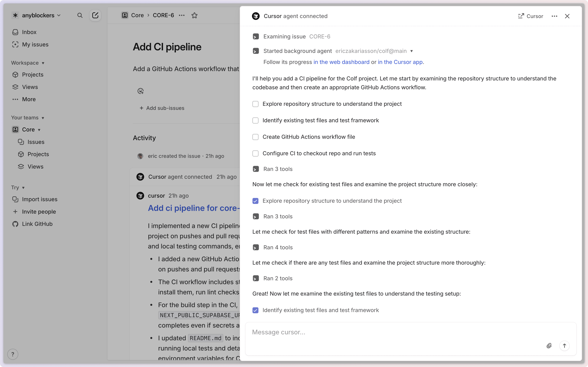The image size is (588, 367).
Task: Check 'Create GitHub Actions workflow file' box
Action: [255, 137]
